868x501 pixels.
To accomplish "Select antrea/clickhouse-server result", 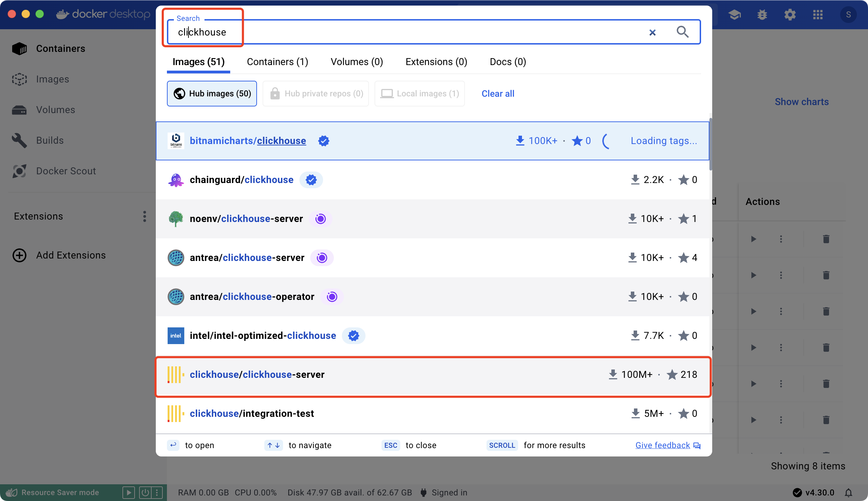I will pyautogui.click(x=432, y=258).
